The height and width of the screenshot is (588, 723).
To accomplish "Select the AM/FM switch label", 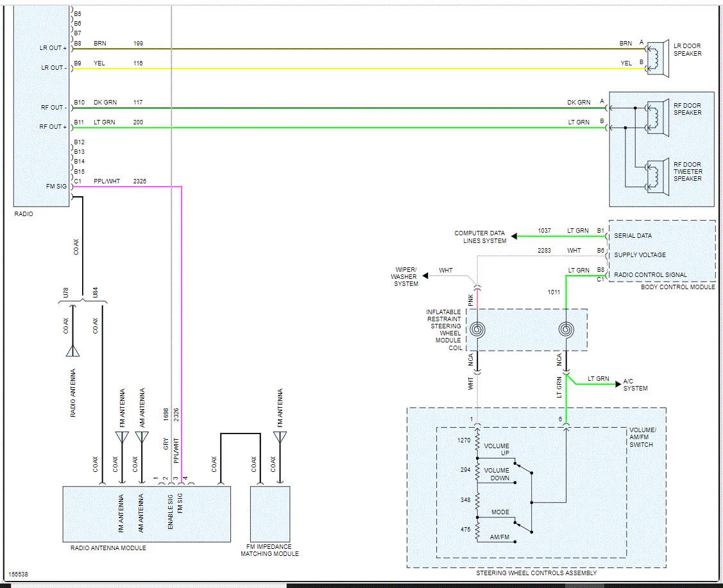I will 500,537.
